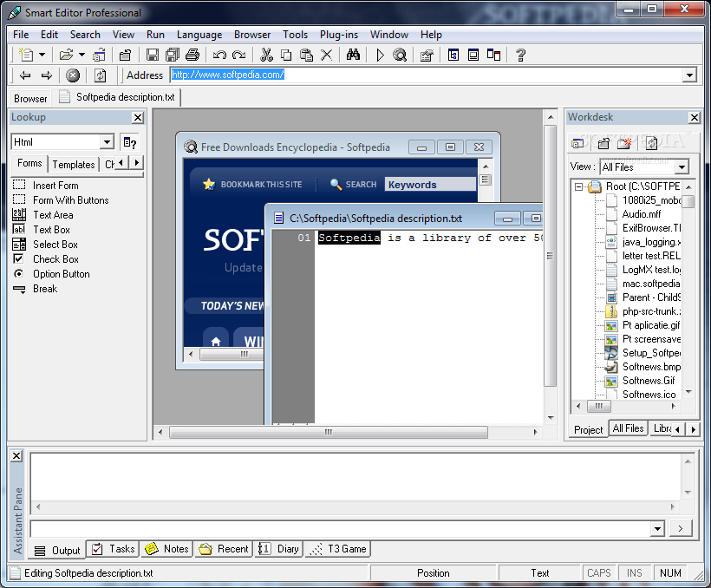Click the Paste clipboard icon
Image resolution: width=711 pixels, height=588 pixels.
[307, 55]
